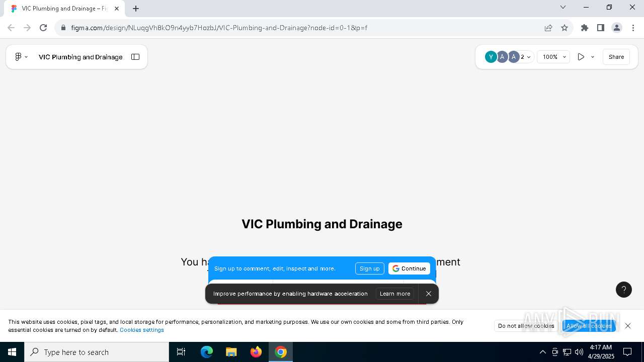This screenshot has width=644, height=362.
Task: Reload the page
Action: (43, 28)
